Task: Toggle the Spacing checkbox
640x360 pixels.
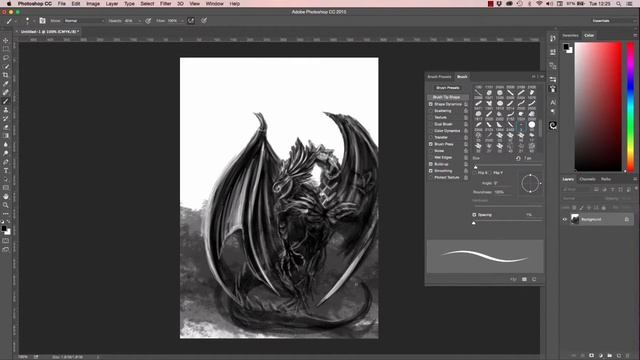Action: pos(474,215)
